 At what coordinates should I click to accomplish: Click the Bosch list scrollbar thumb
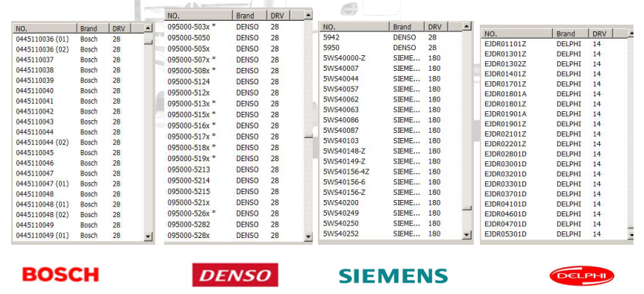149,42
